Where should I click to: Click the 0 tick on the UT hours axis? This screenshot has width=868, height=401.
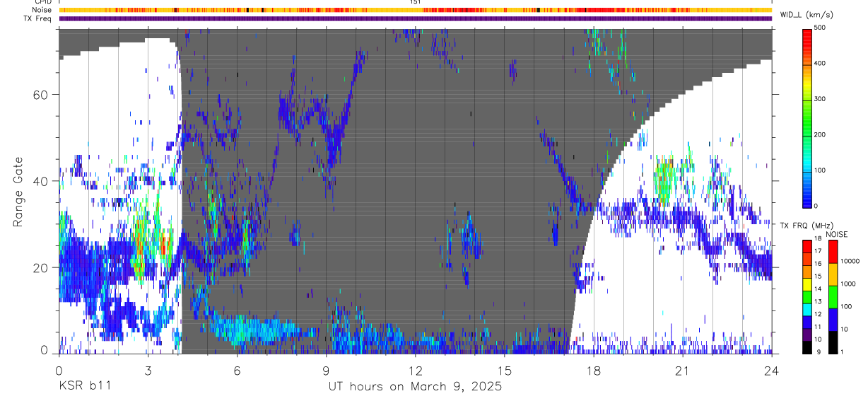click(x=59, y=369)
